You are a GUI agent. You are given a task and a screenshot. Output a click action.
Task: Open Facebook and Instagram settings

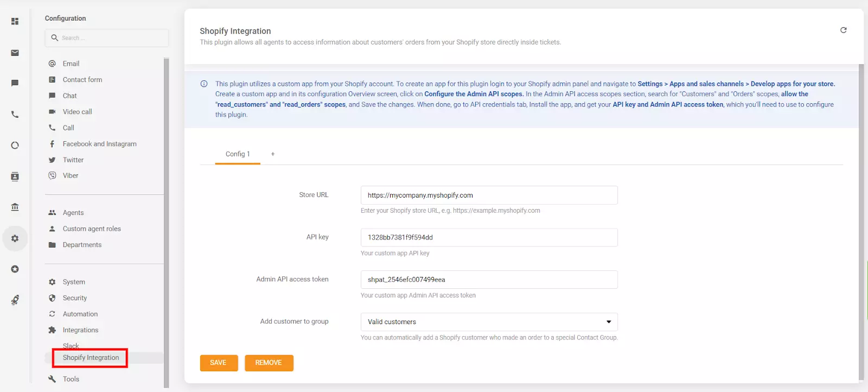pyautogui.click(x=99, y=144)
